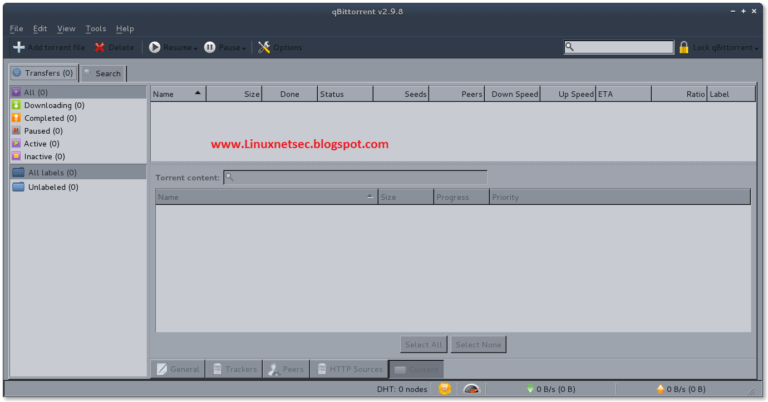The height and width of the screenshot is (402, 768).
Task: Sort by the Seeds column
Action: [401, 94]
